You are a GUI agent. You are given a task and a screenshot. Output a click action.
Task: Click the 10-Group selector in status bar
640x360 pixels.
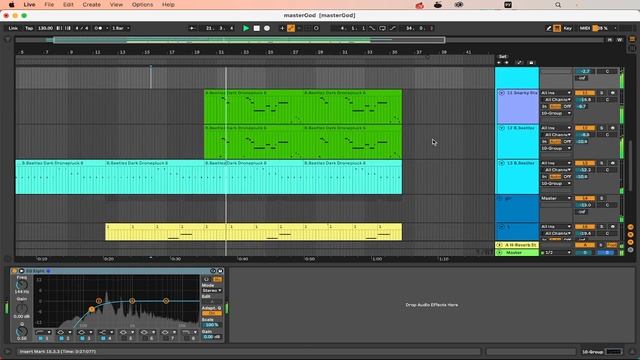593,352
